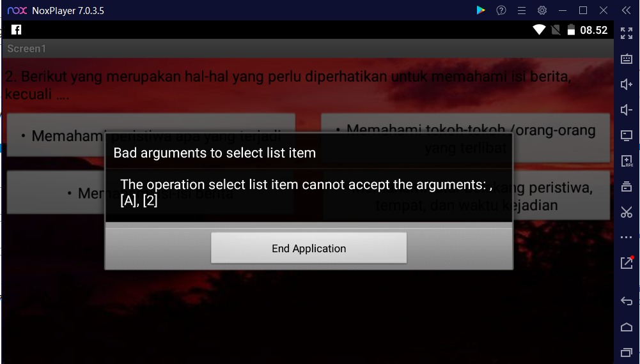Click the End Application button

309,248
